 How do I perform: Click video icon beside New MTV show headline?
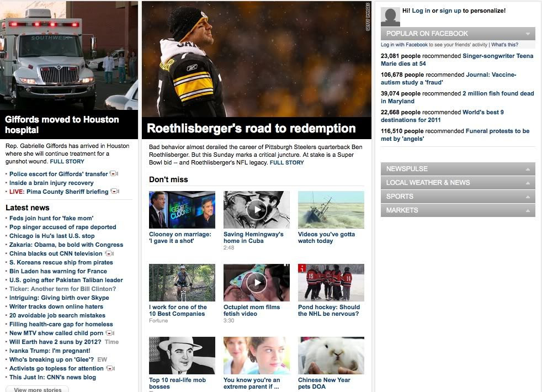coord(110,333)
